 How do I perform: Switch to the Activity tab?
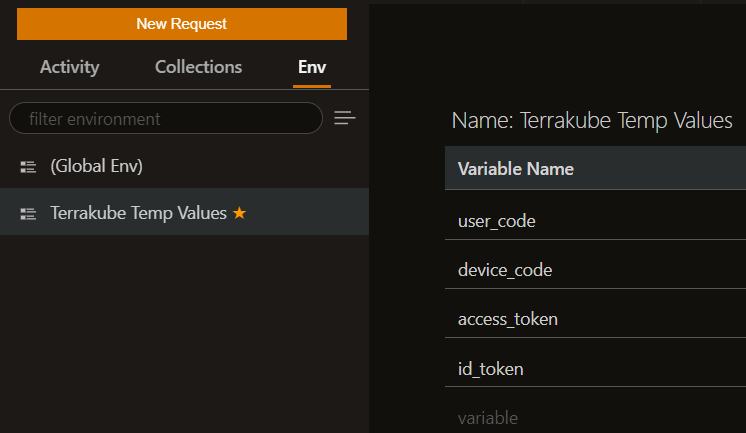tap(69, 67)
